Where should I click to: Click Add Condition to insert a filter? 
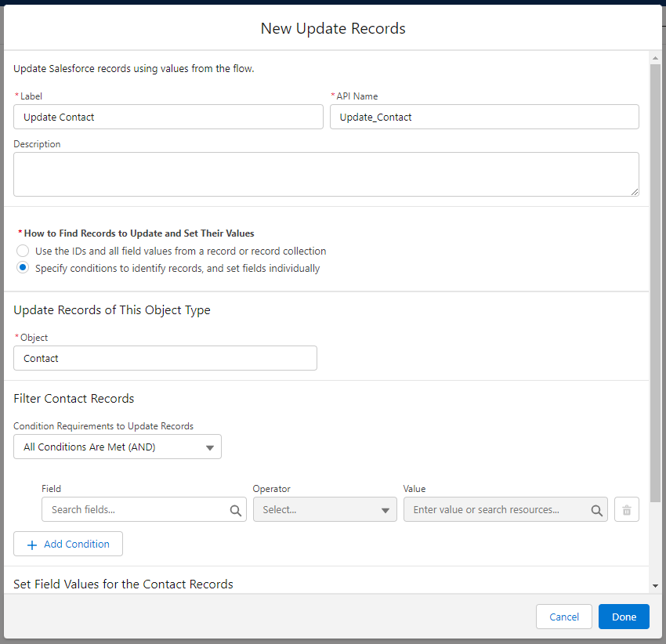(x=68, y=544)
